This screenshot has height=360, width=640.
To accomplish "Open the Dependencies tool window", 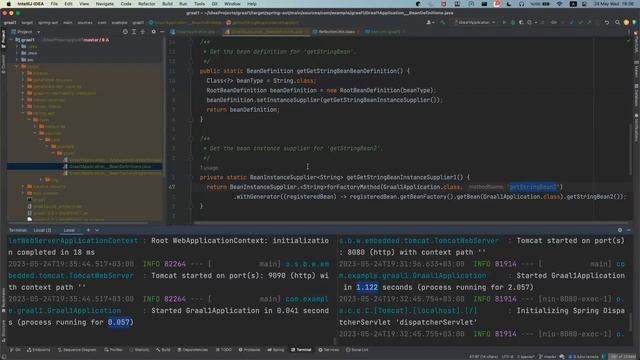I will (x=193, y=350).
